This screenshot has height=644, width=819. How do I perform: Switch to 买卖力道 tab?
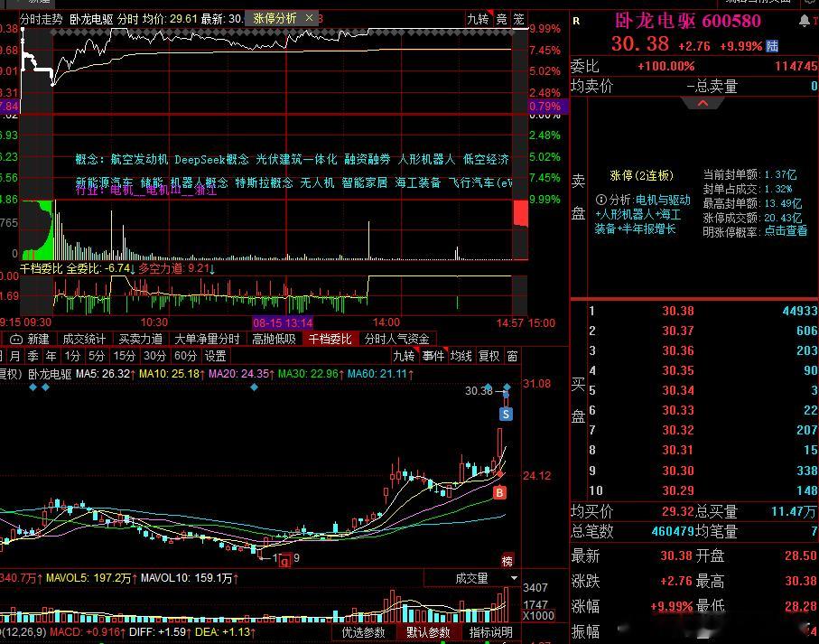(141, 340)
